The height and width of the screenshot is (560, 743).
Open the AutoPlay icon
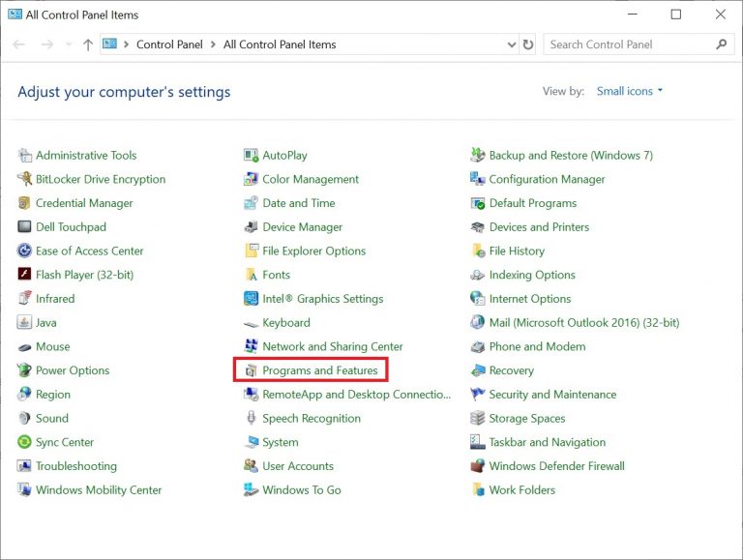coord(251,155)
